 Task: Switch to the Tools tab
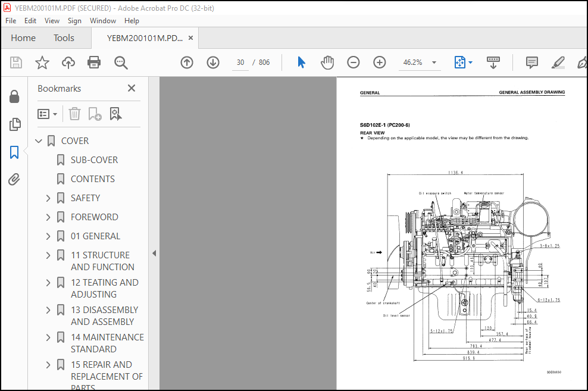pyautogui.click(x=64, y=38)
